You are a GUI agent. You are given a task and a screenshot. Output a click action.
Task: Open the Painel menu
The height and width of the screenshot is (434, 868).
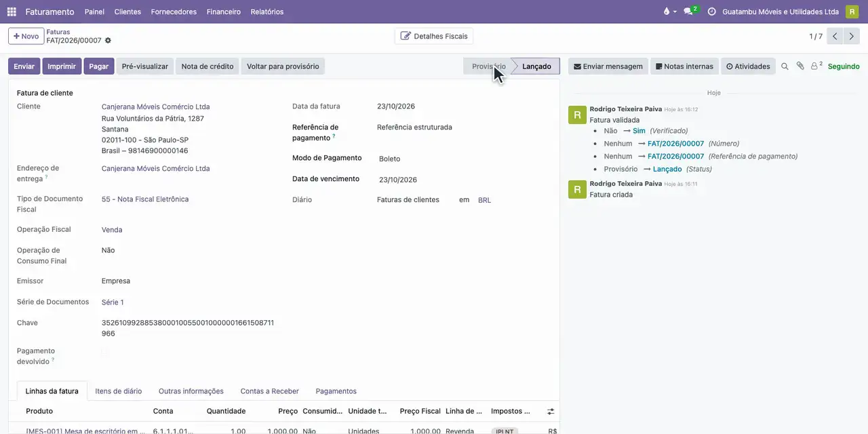pos(94,12)
